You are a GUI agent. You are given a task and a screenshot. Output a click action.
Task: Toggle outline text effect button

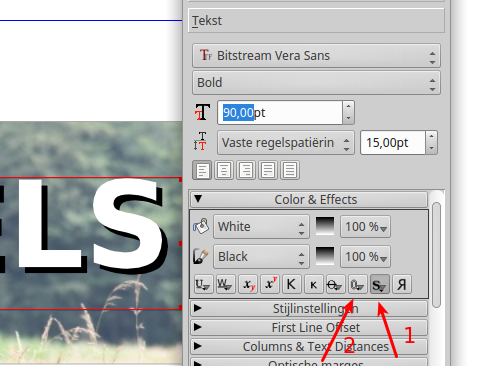pyautogui.click(x=357, y=284)
